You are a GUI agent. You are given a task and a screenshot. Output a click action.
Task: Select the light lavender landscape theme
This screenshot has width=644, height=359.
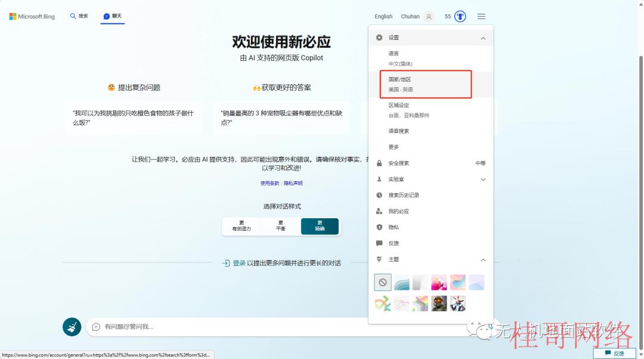tap(476, 283)
